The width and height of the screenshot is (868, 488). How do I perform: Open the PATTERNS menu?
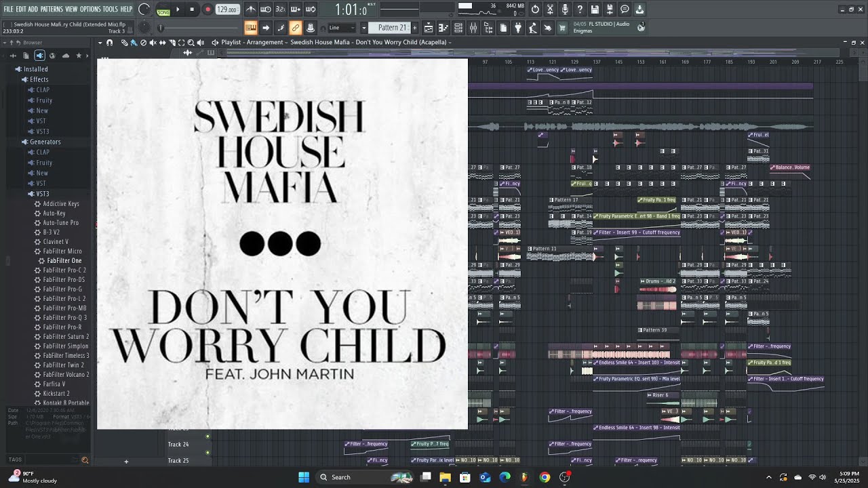tap(52, 9)
